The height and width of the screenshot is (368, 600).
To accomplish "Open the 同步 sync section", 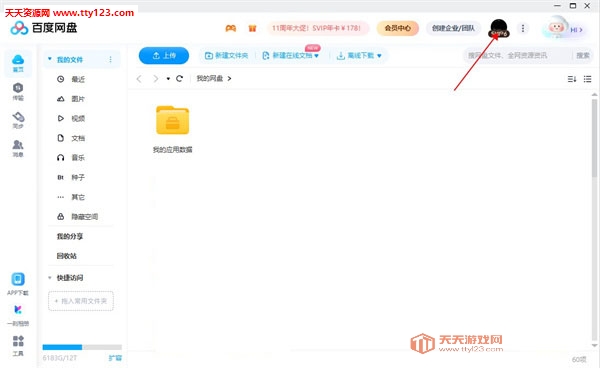I will [18, 120].
